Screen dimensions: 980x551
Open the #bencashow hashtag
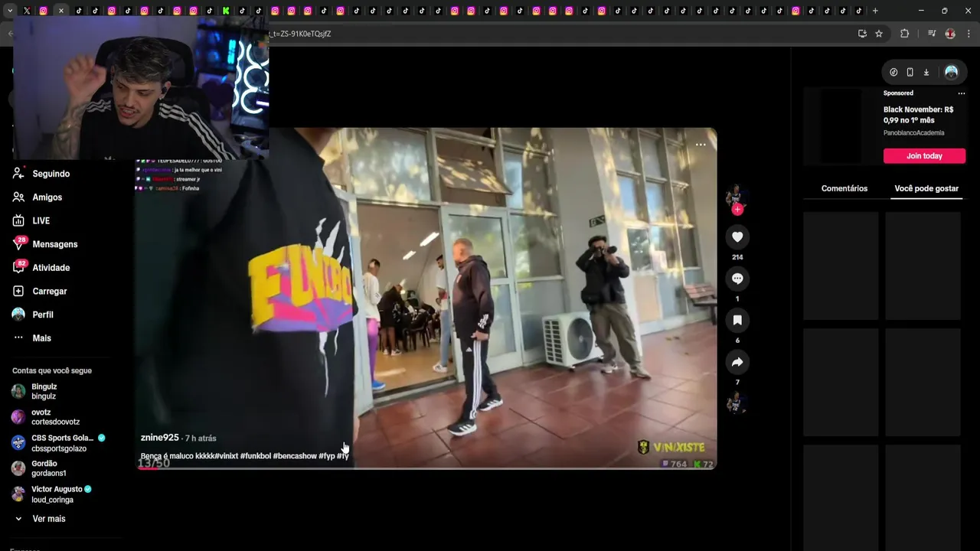[295, 456]
